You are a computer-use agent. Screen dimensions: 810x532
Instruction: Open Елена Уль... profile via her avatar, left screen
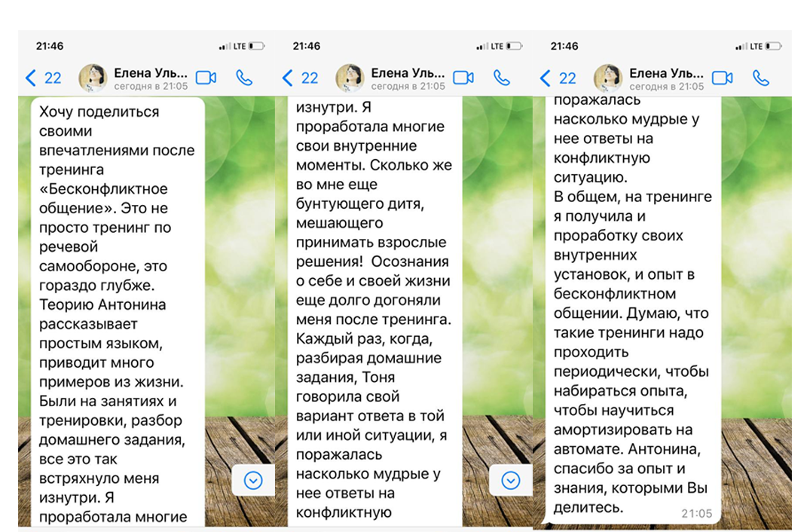point(92,78)
